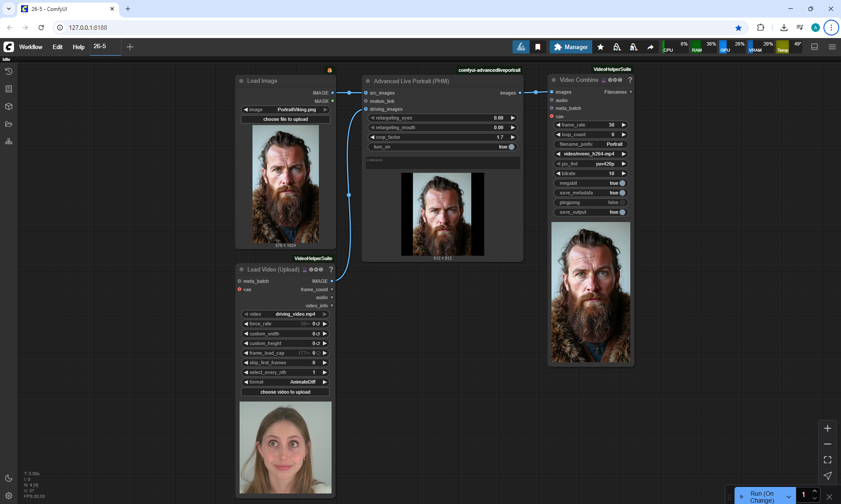
Task: Open the Edit menu
Action: coord(57,47)
